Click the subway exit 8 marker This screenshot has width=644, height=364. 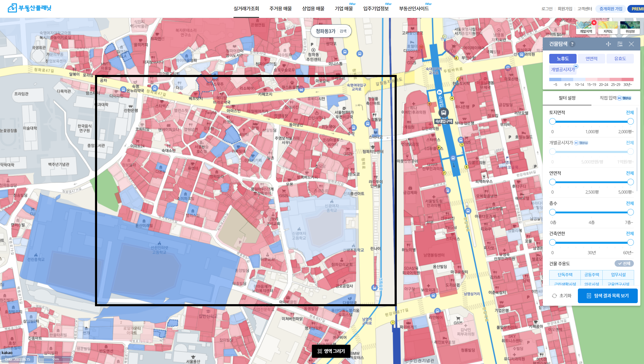pos(439,148)
